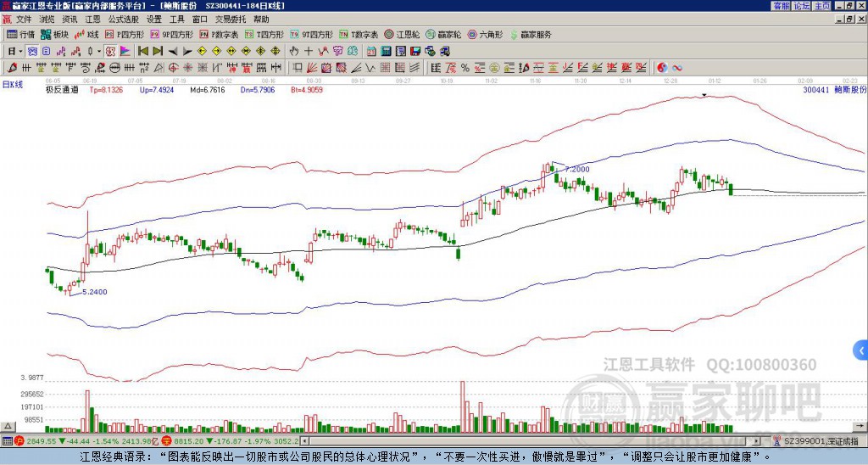Open the 文件 menu
The image size is (868, 465).
(x=24, y=20)
